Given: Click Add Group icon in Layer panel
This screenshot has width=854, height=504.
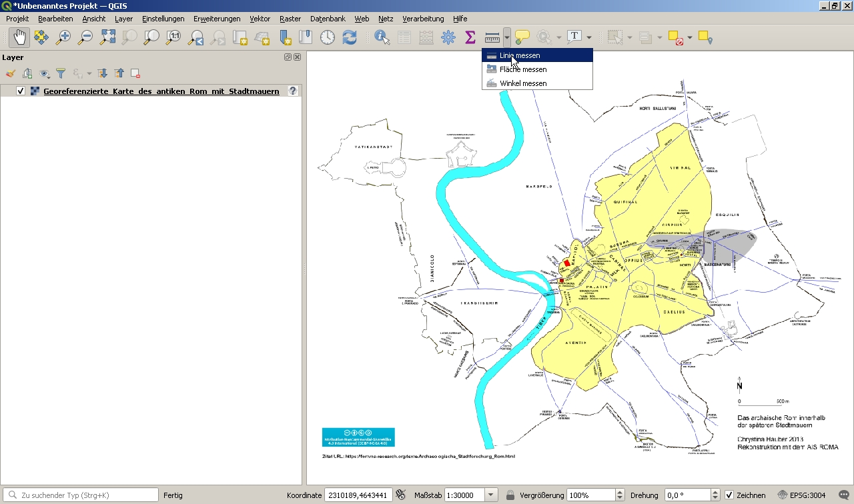Looking at the screenshot, I should coord(27,73).
